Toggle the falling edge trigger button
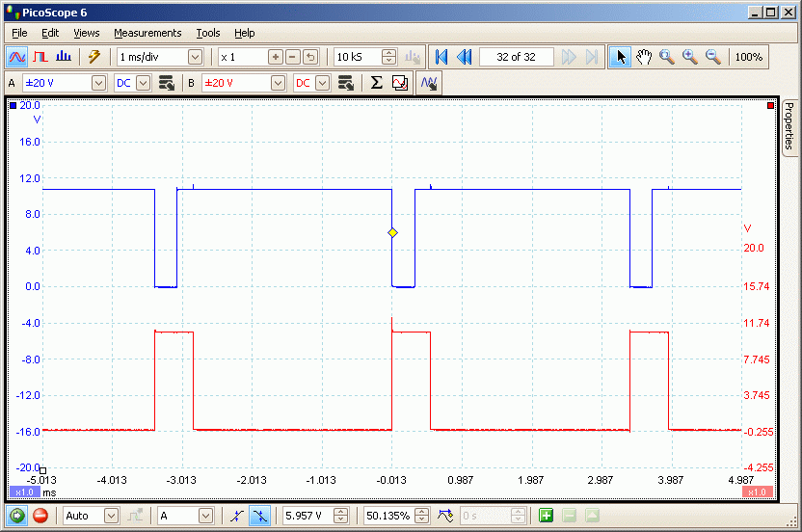 tap(259, 516)
